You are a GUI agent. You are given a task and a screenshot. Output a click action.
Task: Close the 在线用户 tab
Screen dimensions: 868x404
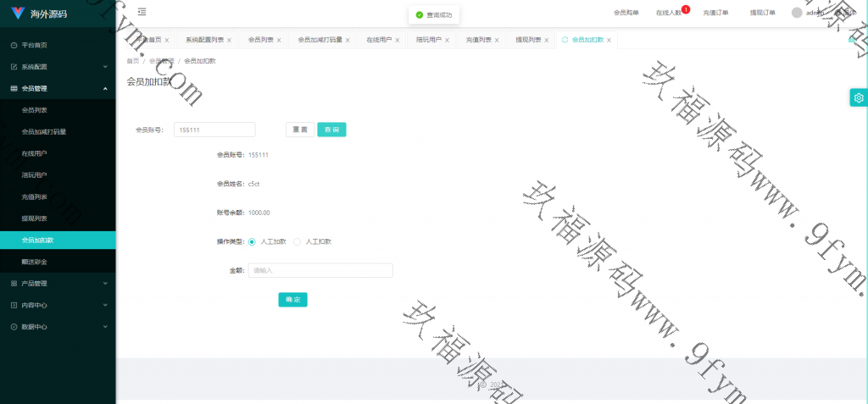coord(398,40)
